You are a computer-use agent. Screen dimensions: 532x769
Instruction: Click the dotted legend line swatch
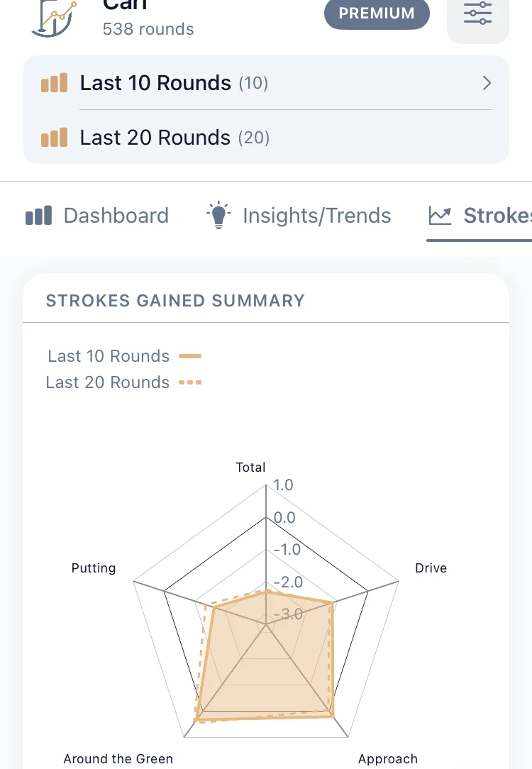189,382
